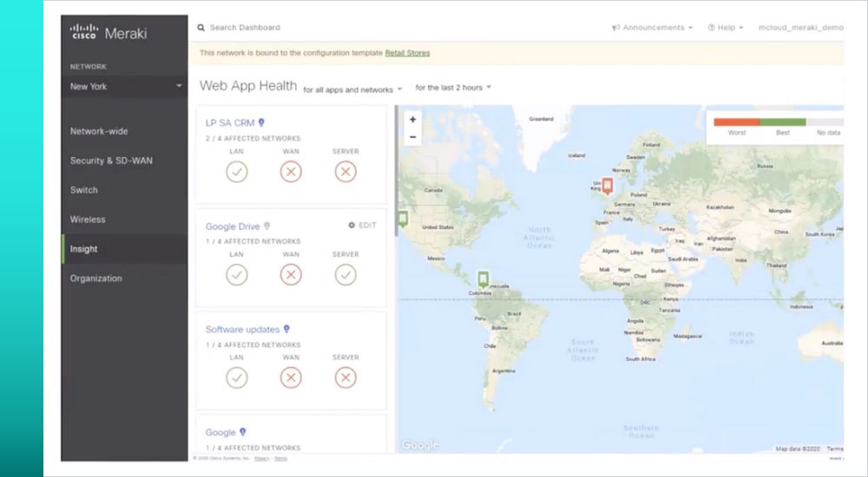Click the '2 / 4 AFFECTED NETWORKS' text
Viewport: 868px width, 477px height.
pyautogui.click(x=253, y=139)
